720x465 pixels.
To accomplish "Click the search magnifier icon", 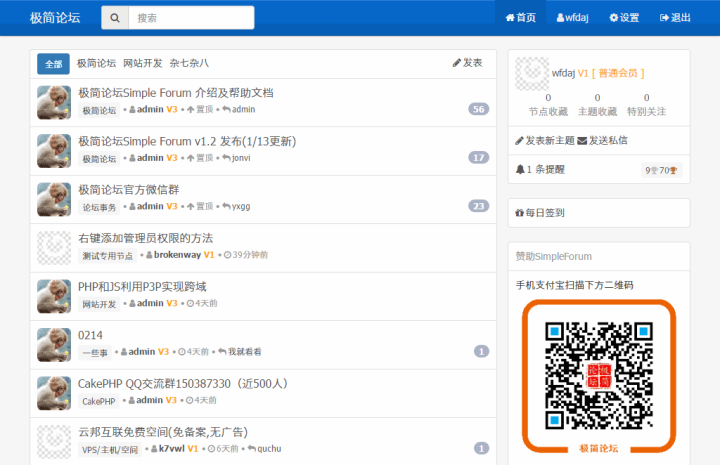I will pyautogui.click(x=115, y=18).
